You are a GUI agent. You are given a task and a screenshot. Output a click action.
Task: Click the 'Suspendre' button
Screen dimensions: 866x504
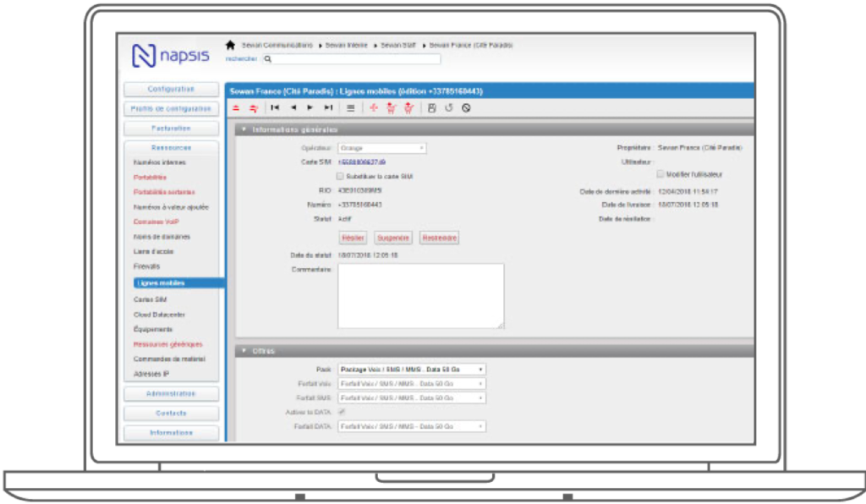coord(393,238)
